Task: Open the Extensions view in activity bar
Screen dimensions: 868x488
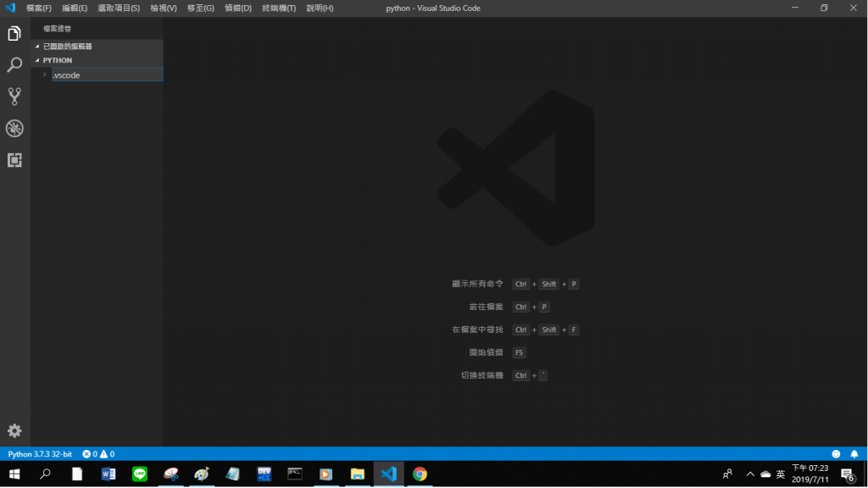Action: point(14,160)
